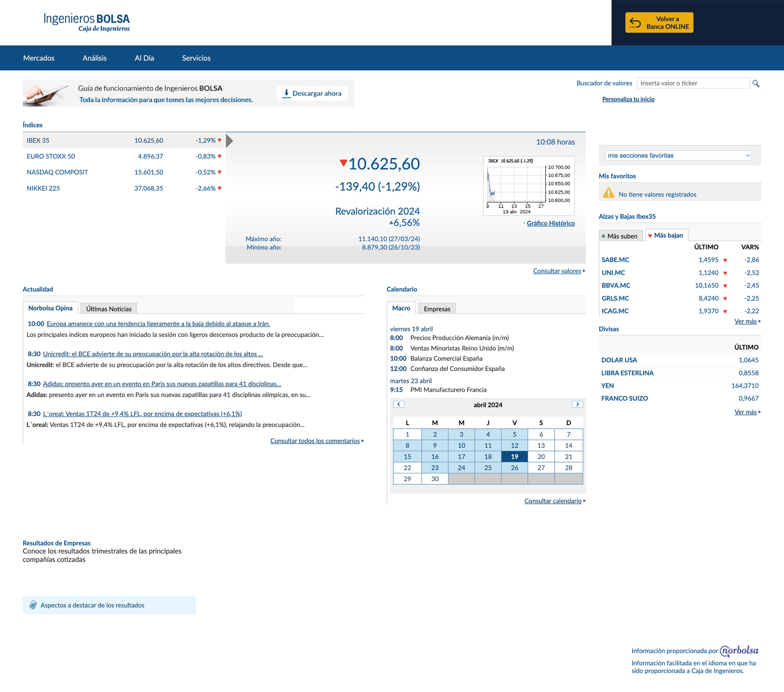This screenshot has height=692, width=784.
Task: Click Consultar valores link
Action: [557, 271]
